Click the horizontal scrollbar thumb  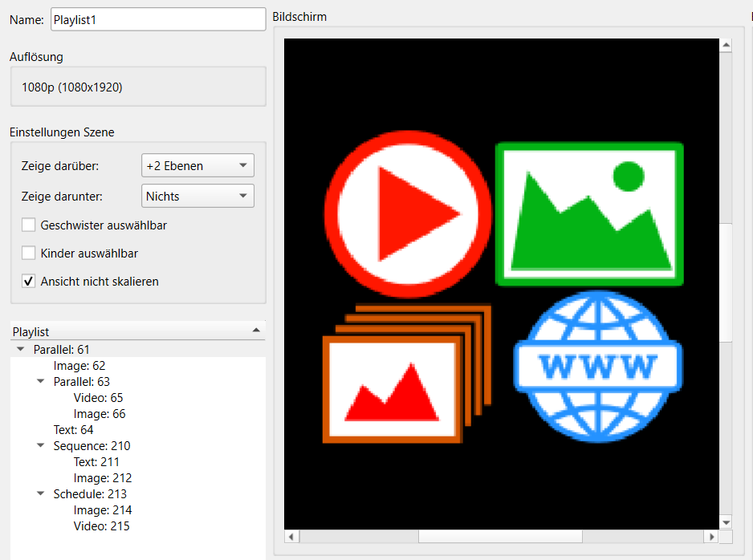click(500, 536)
